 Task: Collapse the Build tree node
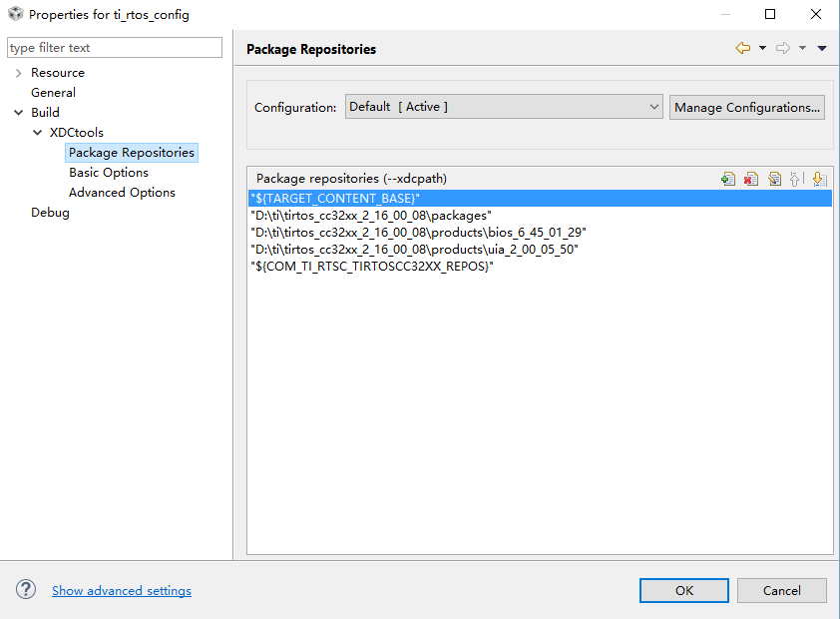coord(18,113)
